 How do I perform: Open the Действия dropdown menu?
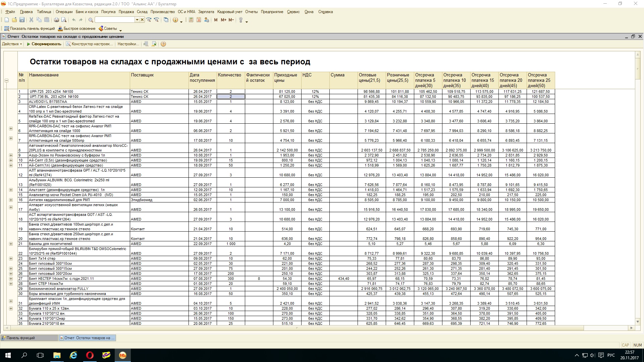point(12,44)
